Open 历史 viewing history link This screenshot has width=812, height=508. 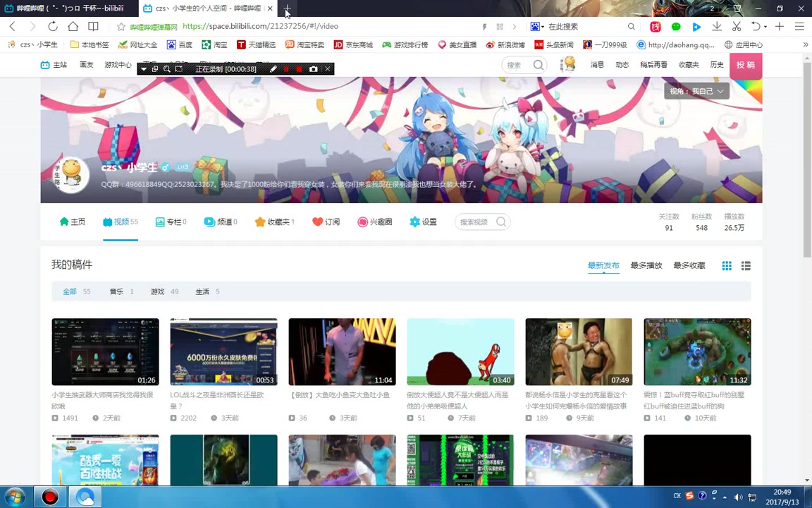(x=717, y=64)
